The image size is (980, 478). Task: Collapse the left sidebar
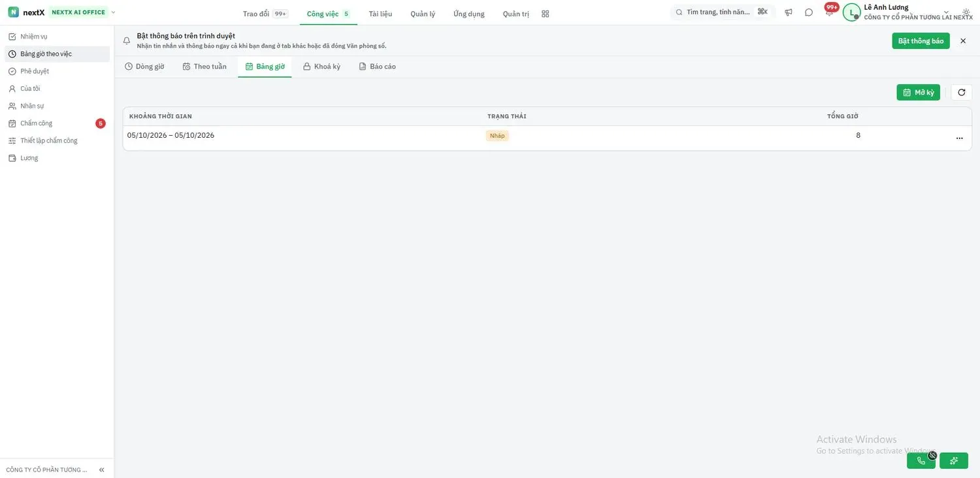pos(102,470)
